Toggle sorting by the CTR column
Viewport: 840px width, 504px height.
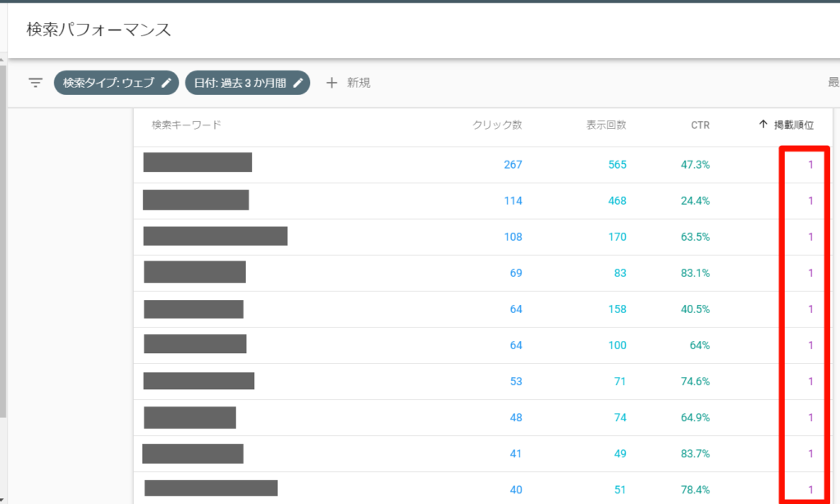point(701,124)
